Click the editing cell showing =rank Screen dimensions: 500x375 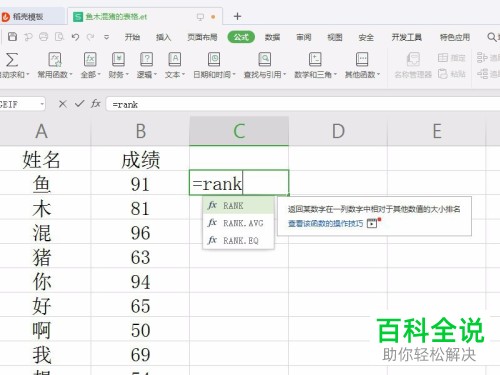click(x=239, y=183)
